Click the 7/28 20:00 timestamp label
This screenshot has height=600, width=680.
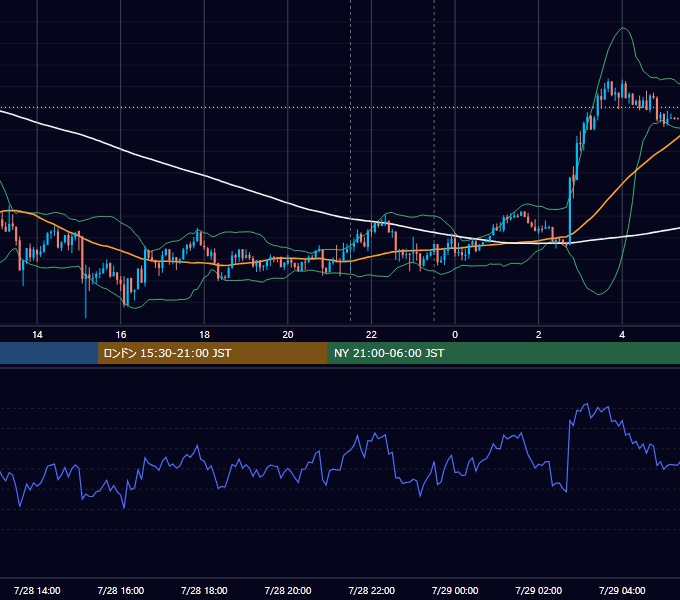pos(288,590)
